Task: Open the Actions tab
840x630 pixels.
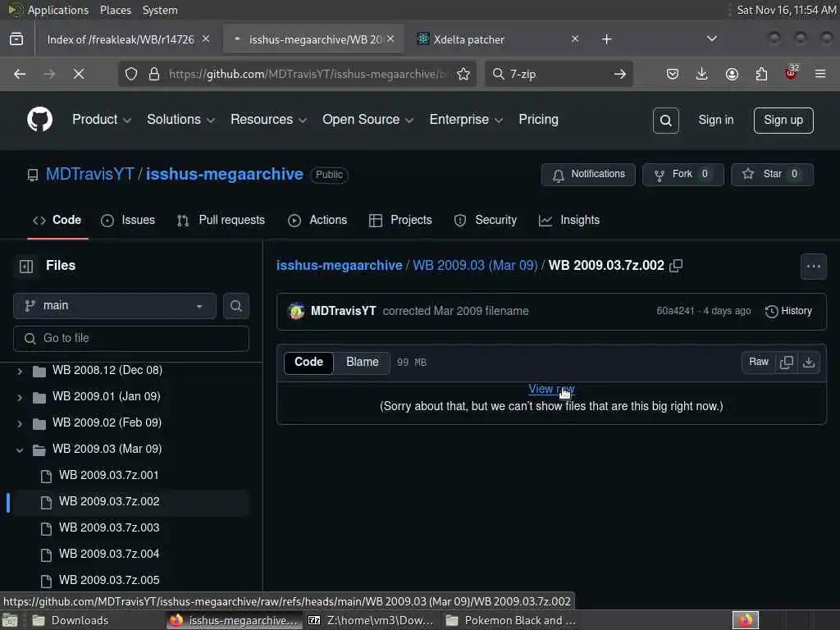Action: pyautogui.click(x=317, y=220)
